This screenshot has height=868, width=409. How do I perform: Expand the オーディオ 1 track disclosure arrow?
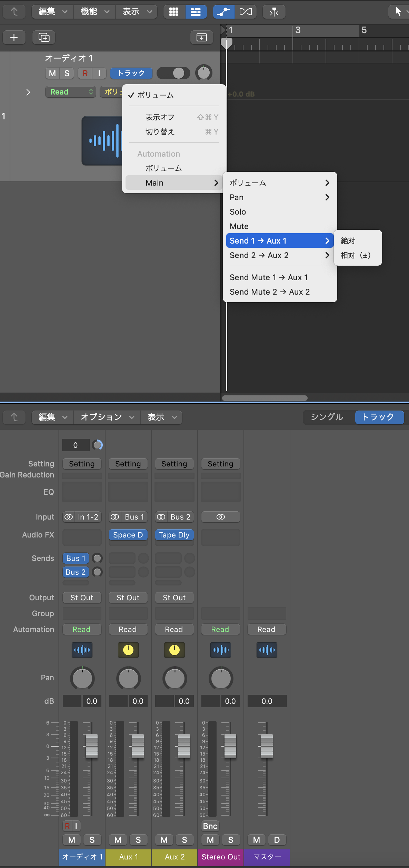28,92
